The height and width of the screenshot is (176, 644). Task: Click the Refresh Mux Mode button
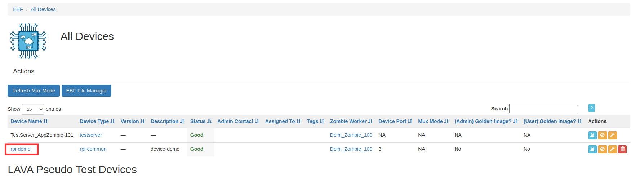(34, 91)
